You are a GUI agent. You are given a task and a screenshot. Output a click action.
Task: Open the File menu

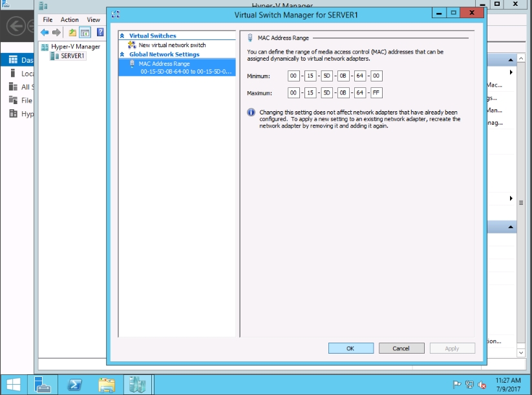[x=47, y=19]
